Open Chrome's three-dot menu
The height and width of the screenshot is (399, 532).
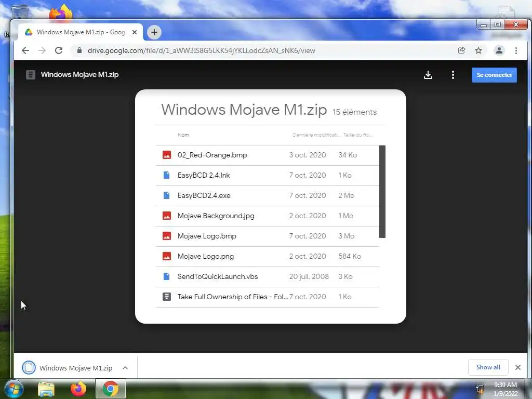click(516, 50)
